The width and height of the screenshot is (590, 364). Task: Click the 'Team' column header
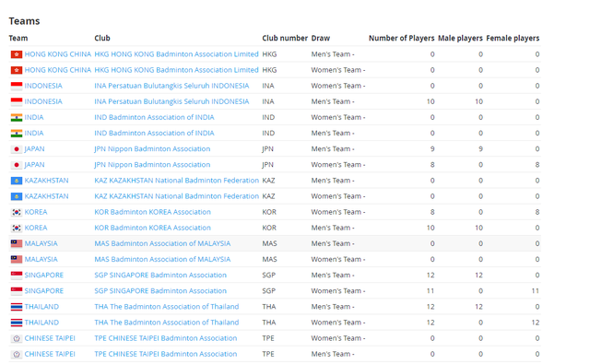click(x=18, y=39)
